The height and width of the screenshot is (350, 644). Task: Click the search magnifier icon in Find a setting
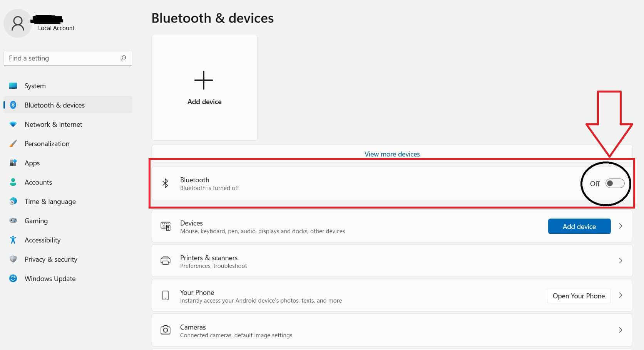tap(123, 58)
